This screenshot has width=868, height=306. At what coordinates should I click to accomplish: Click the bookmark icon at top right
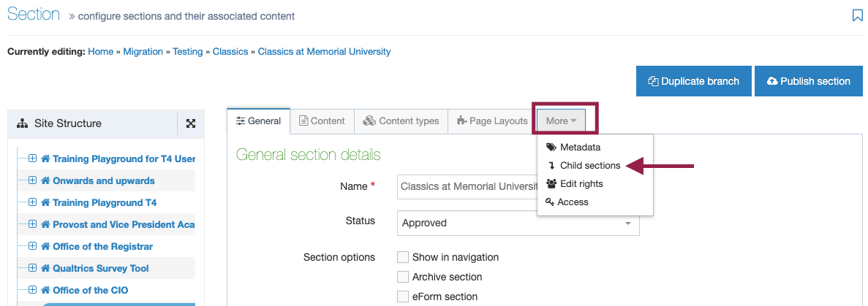tap(857, 15)
